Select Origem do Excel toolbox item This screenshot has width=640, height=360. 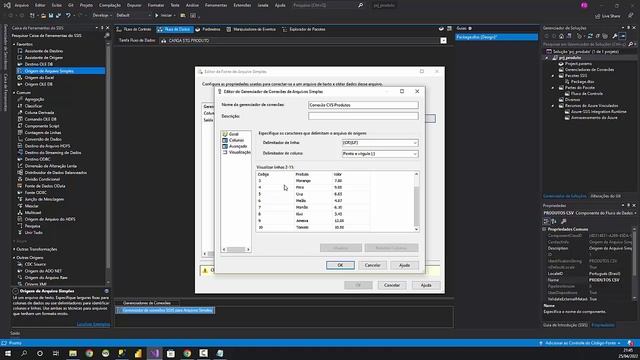(39, 78)
